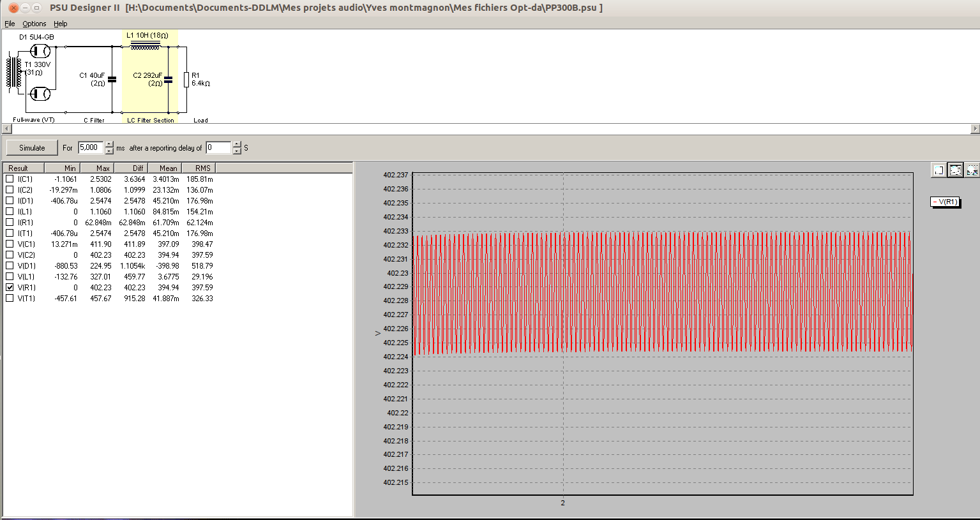Sort by the Mean column header
Screen dimensions: 980x520
pyautogui.click(x=165, y=168)
